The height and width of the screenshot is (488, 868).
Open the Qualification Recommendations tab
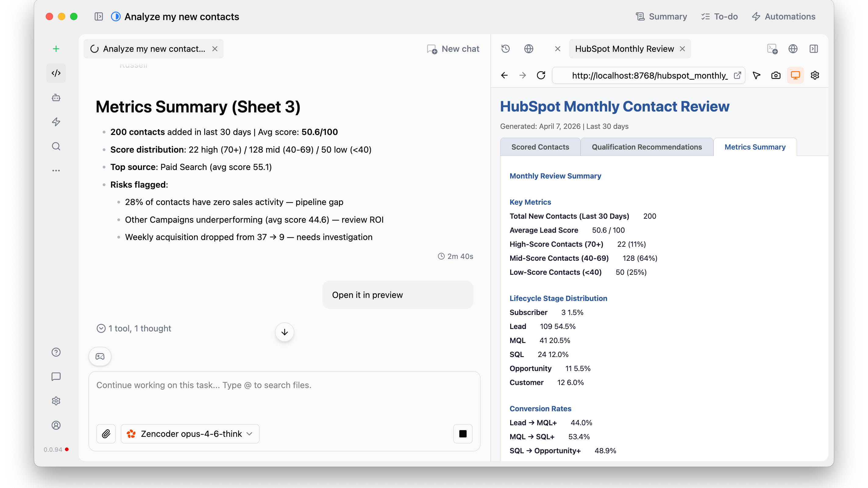(647, 147)
